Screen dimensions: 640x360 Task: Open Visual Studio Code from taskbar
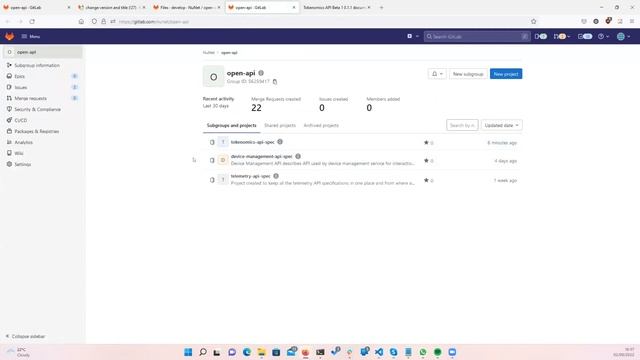coord(379,352)
